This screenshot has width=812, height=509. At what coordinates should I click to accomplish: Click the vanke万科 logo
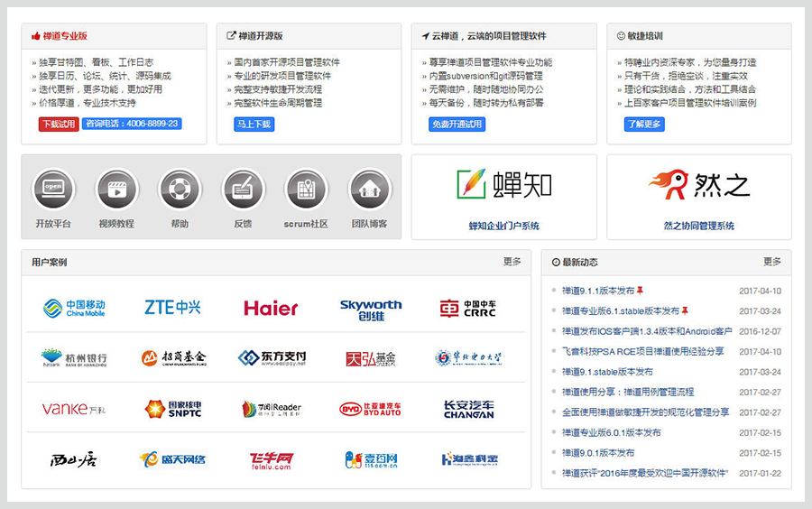(x=74, y=409)
